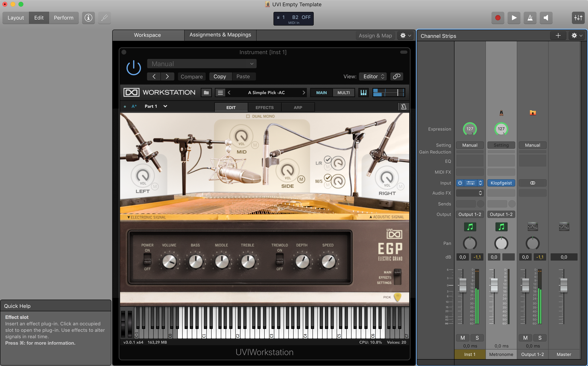This screenshot has height=366, width=588.
Task: Open the Inst 1 Audio FX slot
Action: 470,193
